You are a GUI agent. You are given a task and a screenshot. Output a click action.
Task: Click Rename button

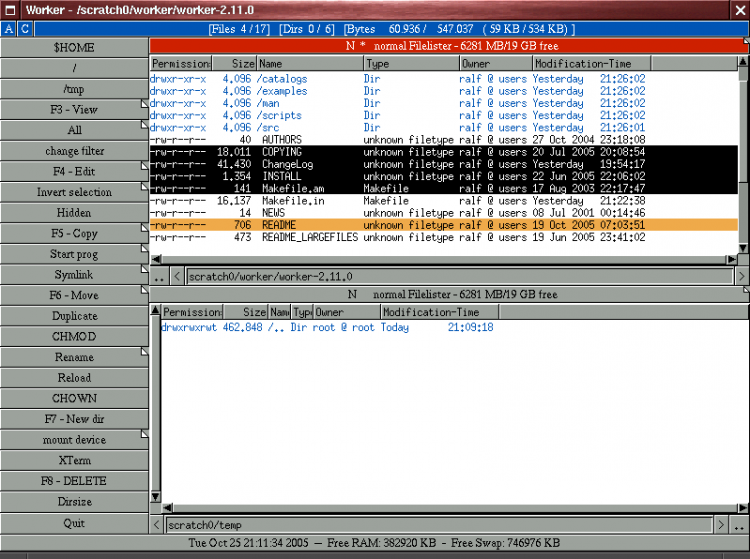click(x=74, y=357)
